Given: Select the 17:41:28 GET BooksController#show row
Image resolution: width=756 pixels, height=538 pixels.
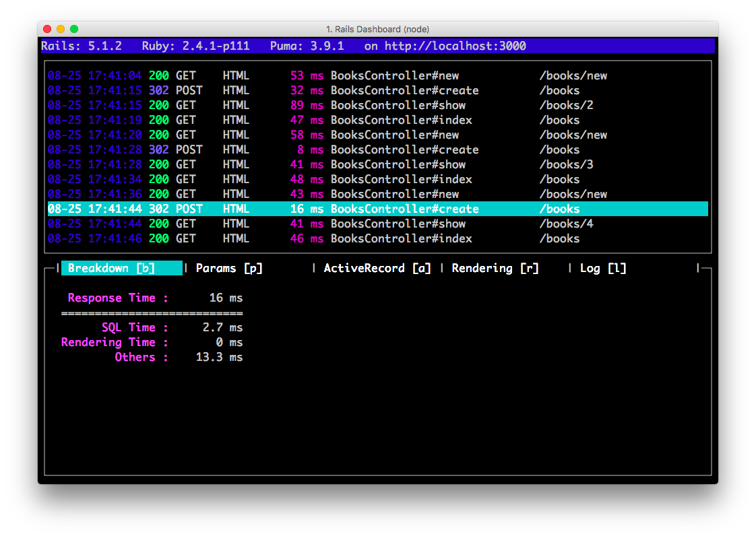Looking at the screenshot, I should click(x=377, y=165).
